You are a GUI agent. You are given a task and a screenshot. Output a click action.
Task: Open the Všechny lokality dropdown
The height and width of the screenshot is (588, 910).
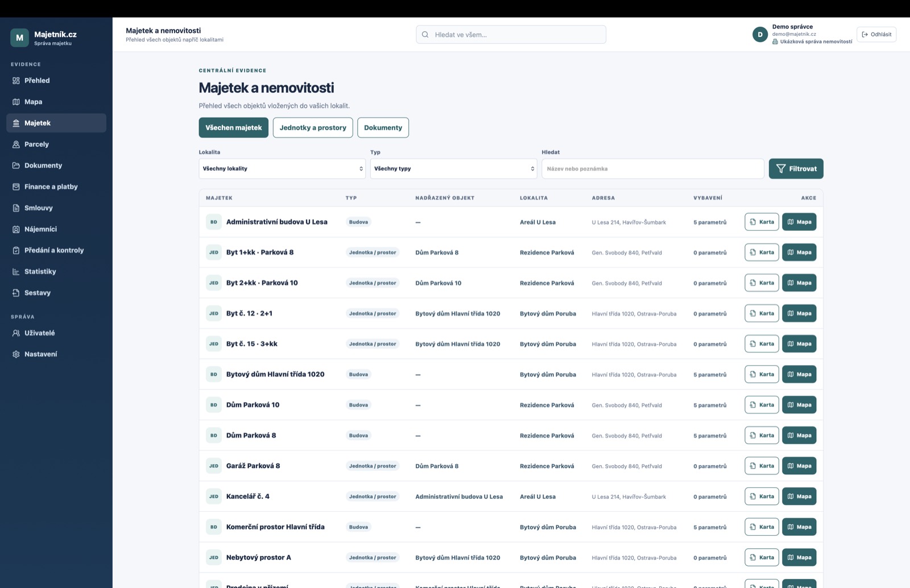click(x=282, y=168)
